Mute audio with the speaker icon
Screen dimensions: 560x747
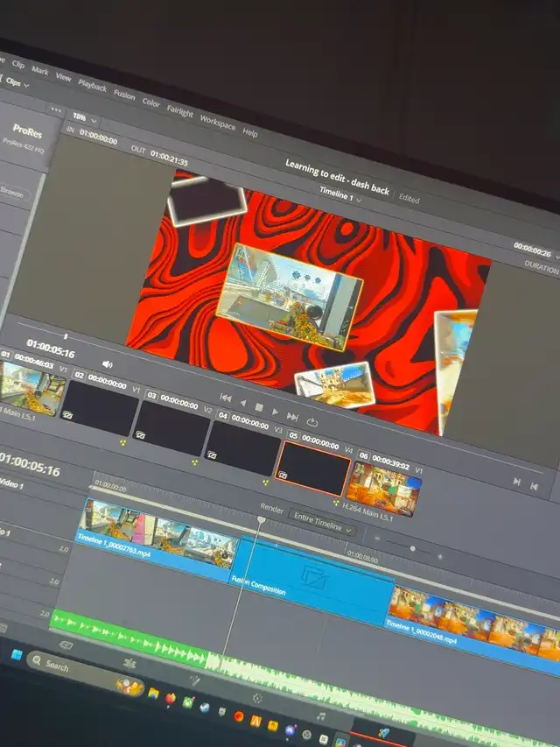click(108, 363)
